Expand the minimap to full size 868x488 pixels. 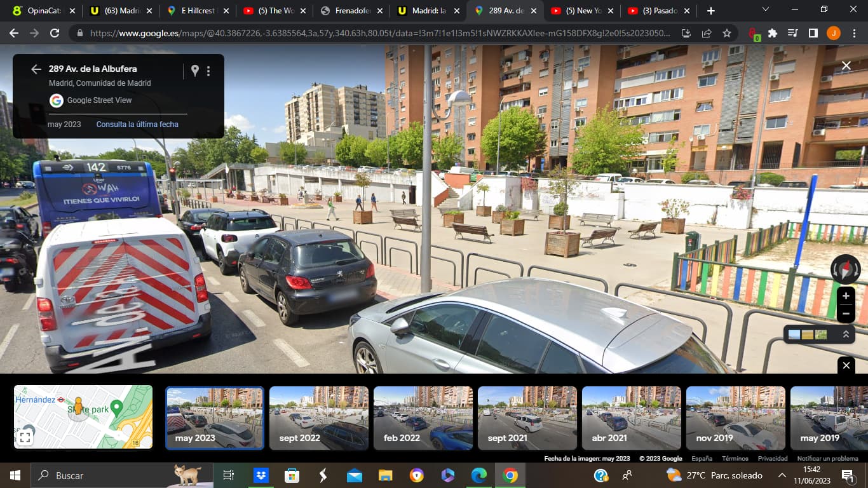click(25, 437)
